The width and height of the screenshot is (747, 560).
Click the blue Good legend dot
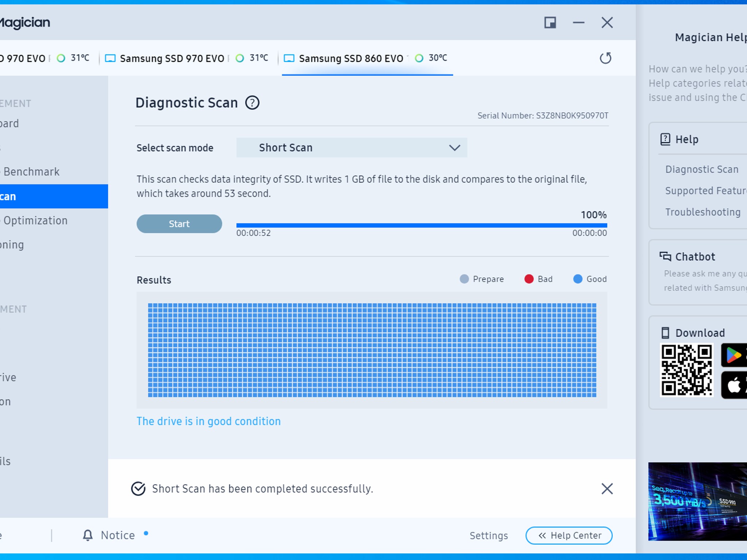tap(578, 279)
